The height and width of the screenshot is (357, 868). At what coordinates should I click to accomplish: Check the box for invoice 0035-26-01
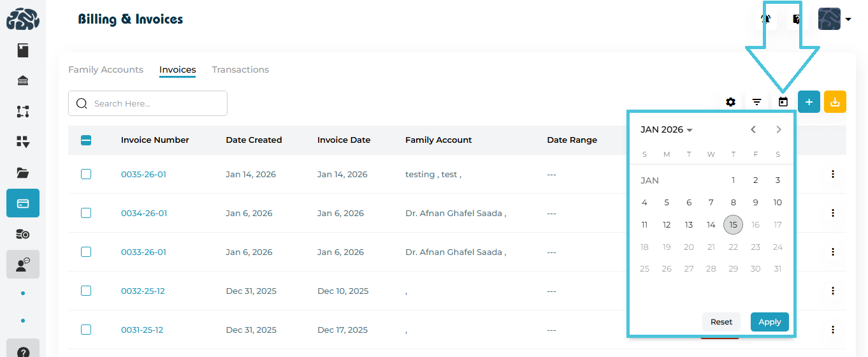[x=86, y=174]
